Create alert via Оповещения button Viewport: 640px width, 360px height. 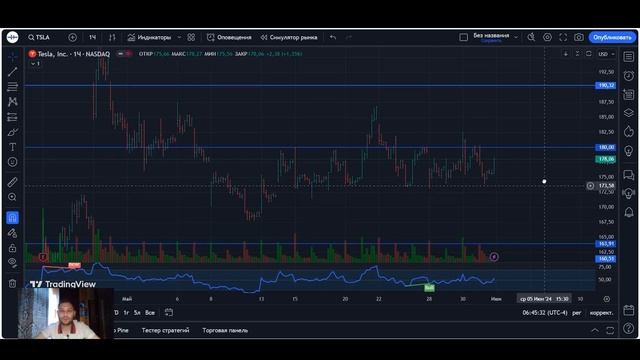tap(229, 37)
